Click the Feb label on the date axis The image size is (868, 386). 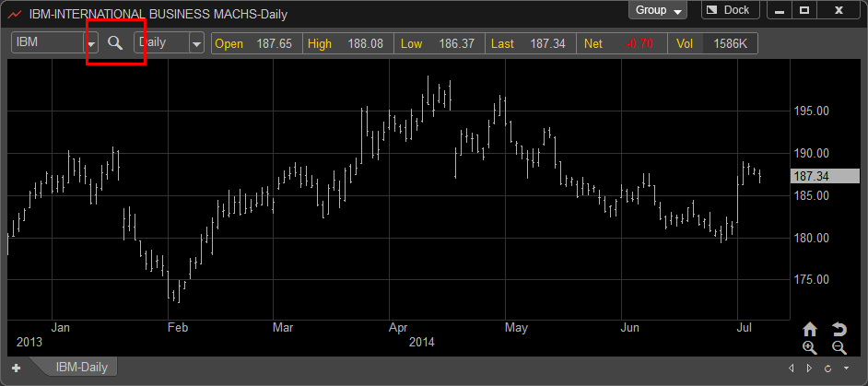178,328
